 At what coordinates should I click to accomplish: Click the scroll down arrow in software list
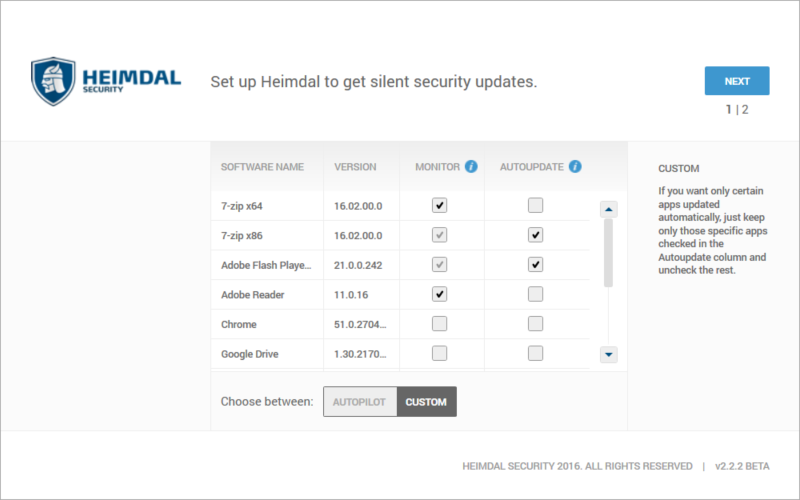coord(608,354)
